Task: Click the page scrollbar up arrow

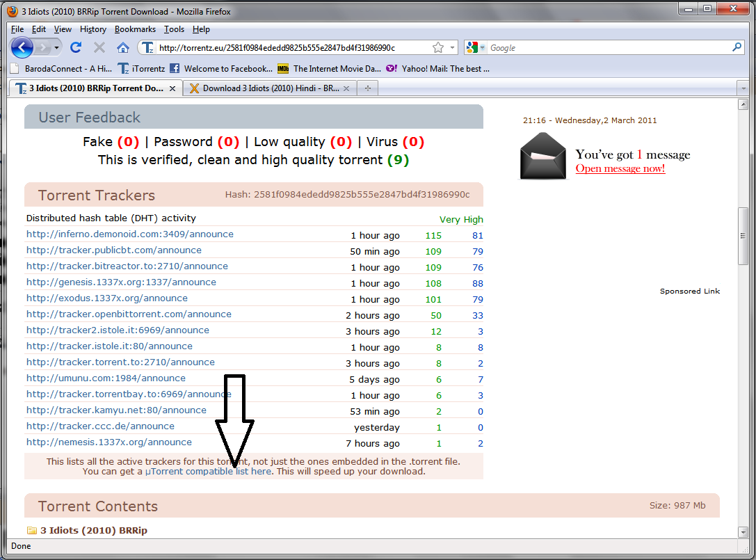Action: coord(743,104)
